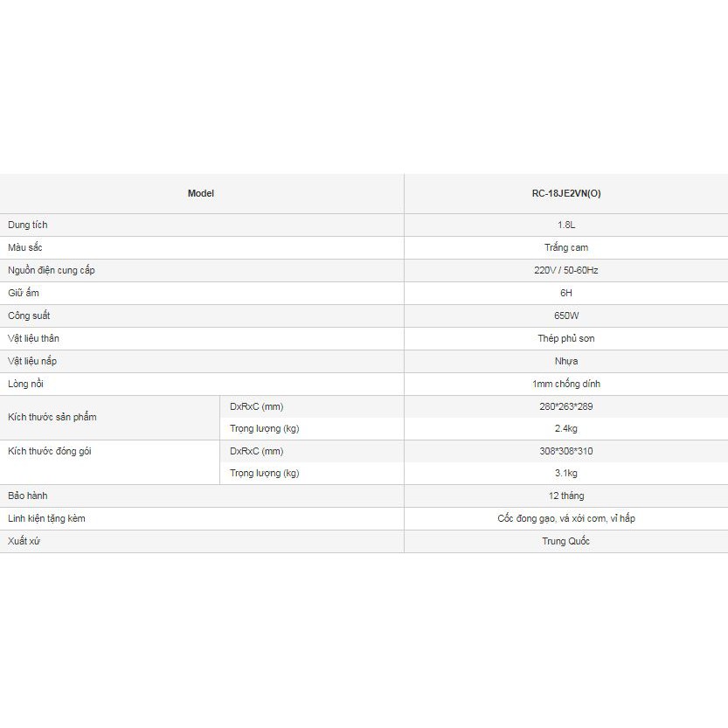728x728 pixels.
Task: Click the Thép phủ sơn material value
Action: coord(565,338)
